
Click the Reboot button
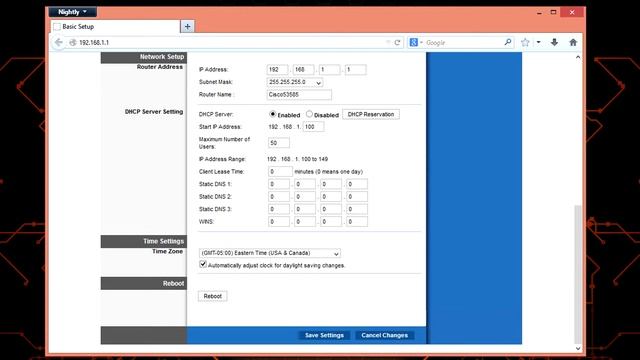click(x=213, y=296)
